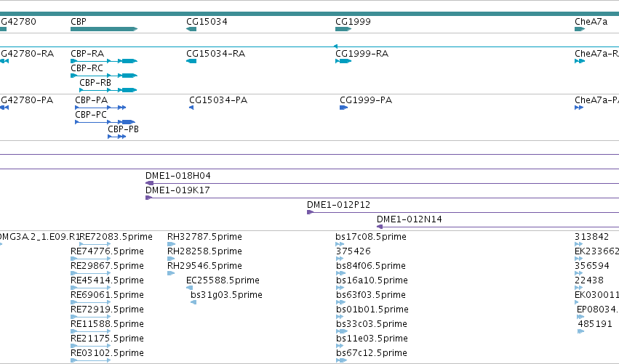Click the CheA7a gene arrow glyph
Viewport: 619px width, 364px height.
pyautogui.click(x=580, y=29)
